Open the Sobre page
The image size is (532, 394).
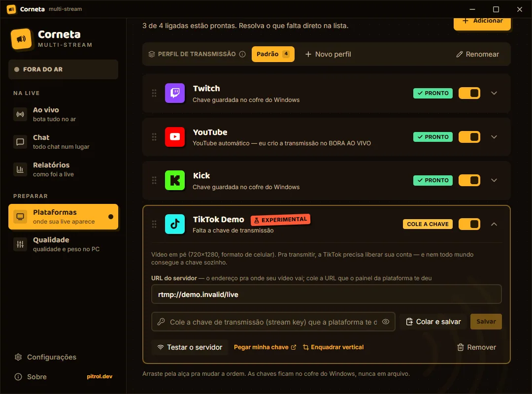pyautogui.click(x=31, y=377)
